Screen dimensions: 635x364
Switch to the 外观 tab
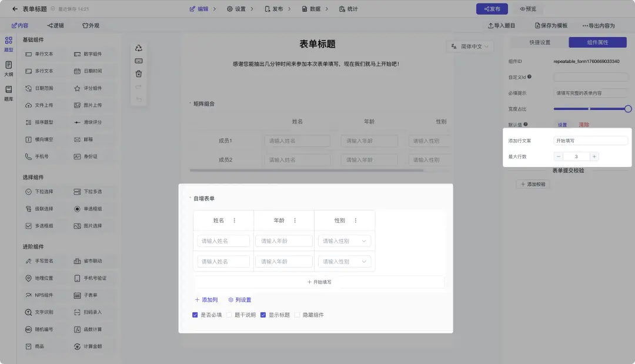tap(91, 25)
